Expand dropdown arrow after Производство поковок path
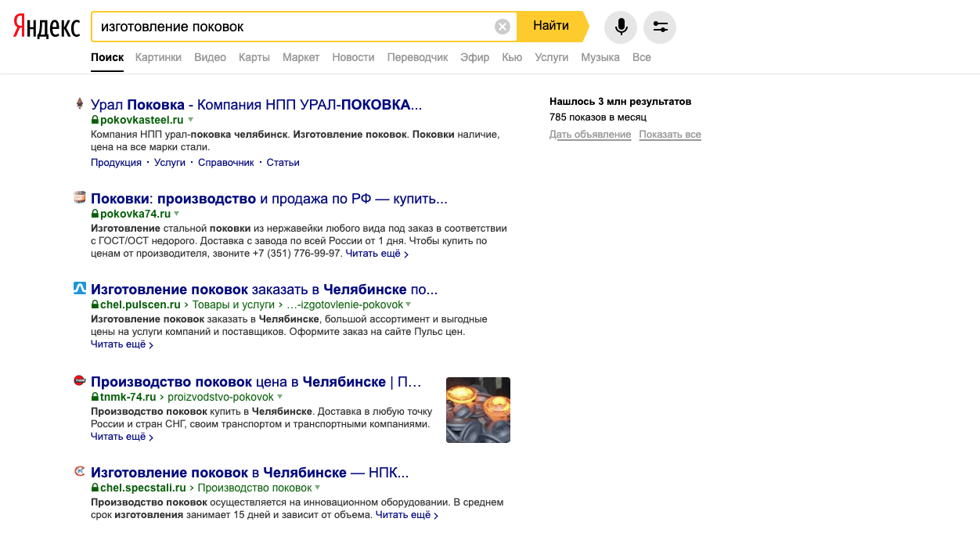This screenshot has width=980, height=540. click(x=317, y=488)
